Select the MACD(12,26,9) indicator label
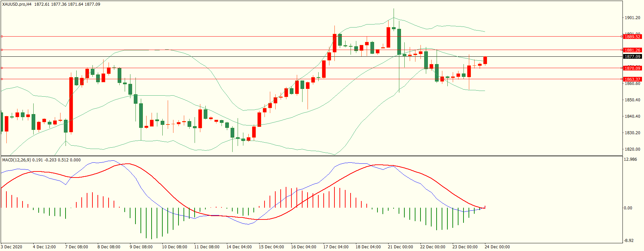The image size is (644, 251). [16, 160]
